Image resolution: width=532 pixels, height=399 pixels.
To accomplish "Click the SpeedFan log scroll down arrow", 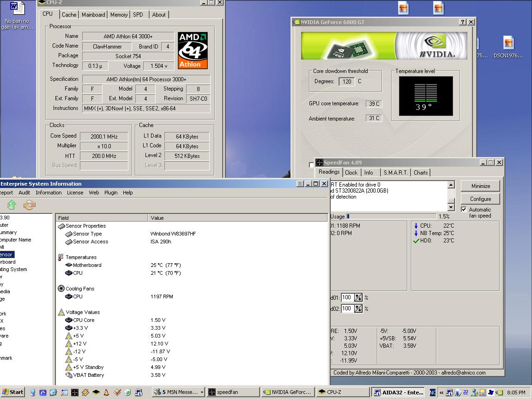I will pyautogui.click(x=451, y=207).
